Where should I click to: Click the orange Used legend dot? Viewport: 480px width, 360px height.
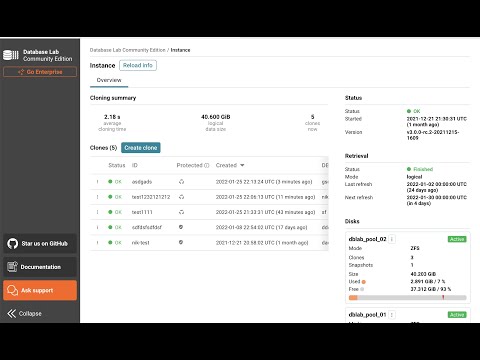pyautogui.click(x=364, y=282)
